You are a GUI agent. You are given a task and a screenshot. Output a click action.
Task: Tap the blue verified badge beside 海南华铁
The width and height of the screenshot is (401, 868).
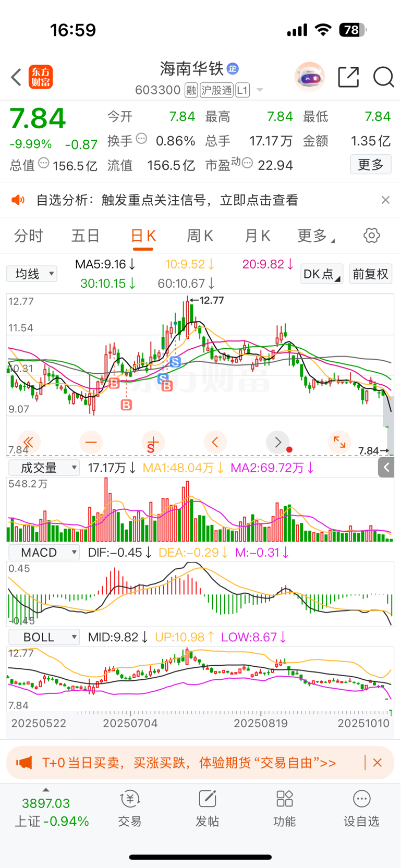click(x=233, y=68)
